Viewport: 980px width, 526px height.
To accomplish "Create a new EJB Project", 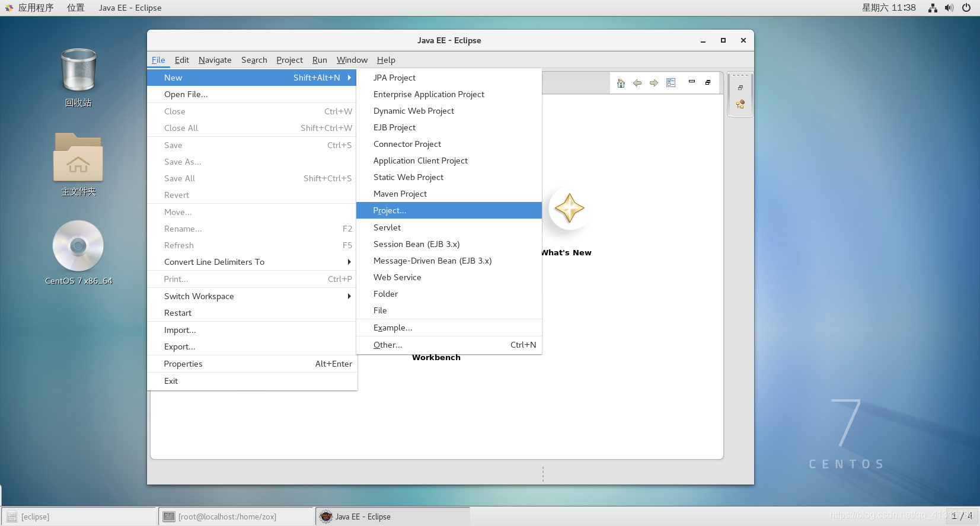I will [449, 127].
